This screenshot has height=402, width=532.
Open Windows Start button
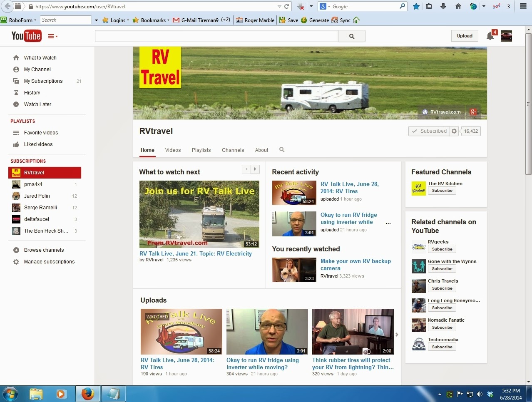coord(10,394)
